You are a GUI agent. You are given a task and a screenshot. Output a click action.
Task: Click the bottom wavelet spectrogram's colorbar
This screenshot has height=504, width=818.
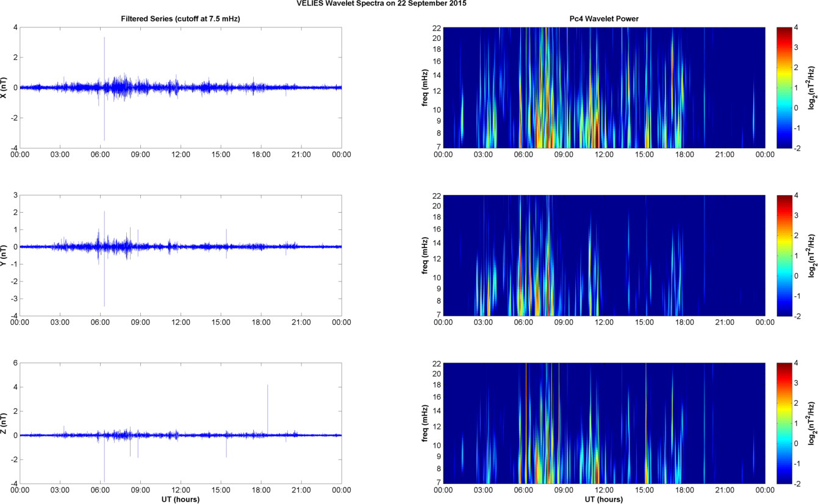[784, 422]
